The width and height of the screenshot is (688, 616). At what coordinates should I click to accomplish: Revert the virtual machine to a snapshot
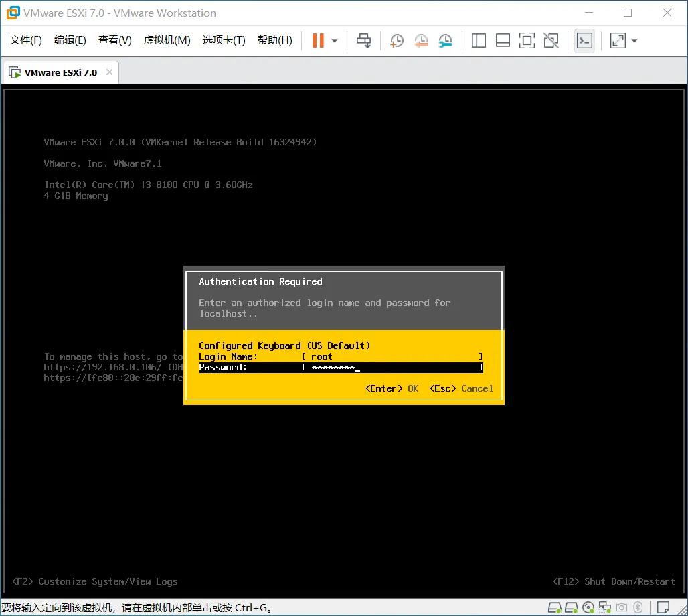click(421, 40)
